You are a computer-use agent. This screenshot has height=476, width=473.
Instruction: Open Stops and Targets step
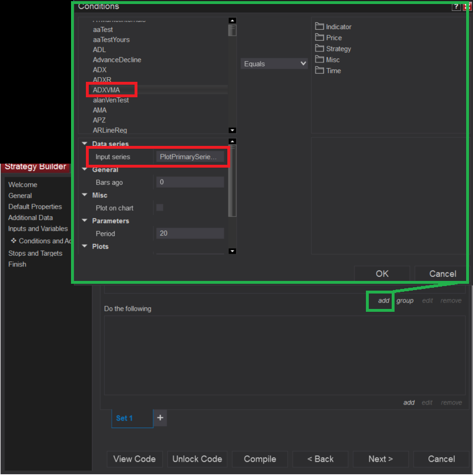[36, 253]
